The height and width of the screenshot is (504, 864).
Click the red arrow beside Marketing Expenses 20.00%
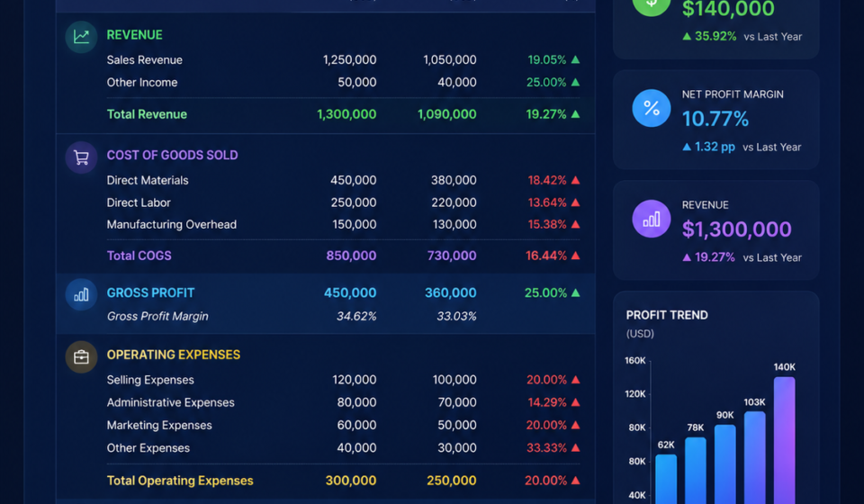[x=575, y=425]
